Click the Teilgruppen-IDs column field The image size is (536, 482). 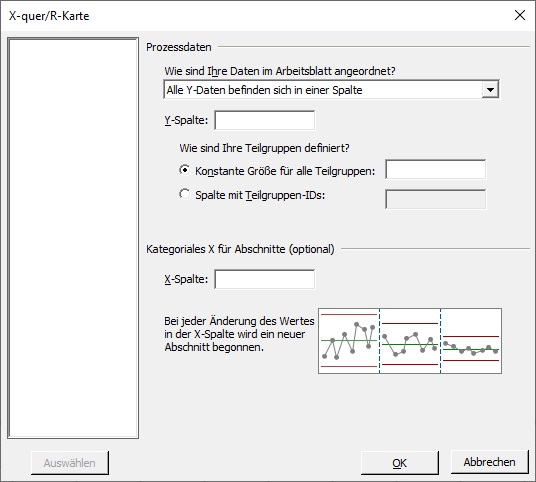click(x=436, y=199)
